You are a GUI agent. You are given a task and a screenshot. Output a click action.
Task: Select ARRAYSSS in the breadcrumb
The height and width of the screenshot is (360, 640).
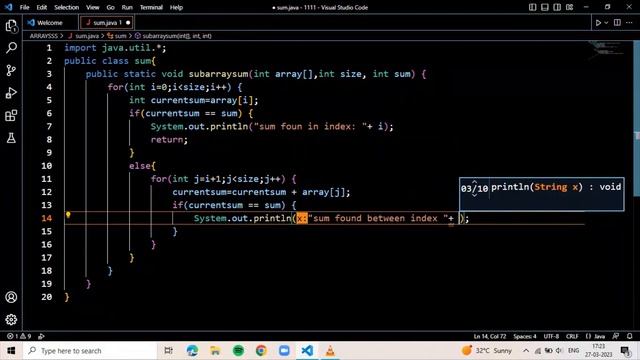pyautogui.click(x=43, y=36)
